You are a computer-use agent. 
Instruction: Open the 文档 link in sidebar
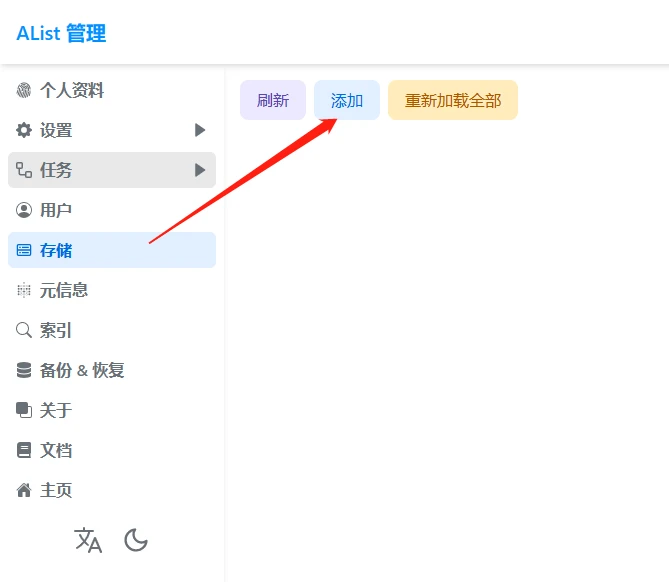click(x=112, y=450)
